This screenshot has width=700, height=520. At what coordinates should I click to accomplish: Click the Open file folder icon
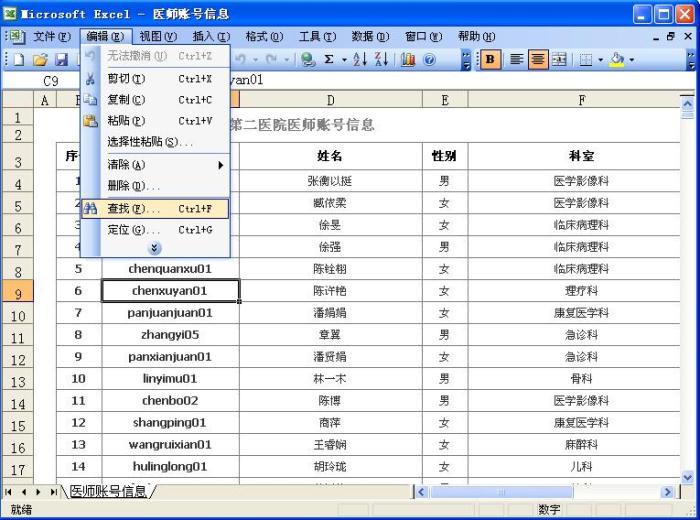(x=41, y=60)
